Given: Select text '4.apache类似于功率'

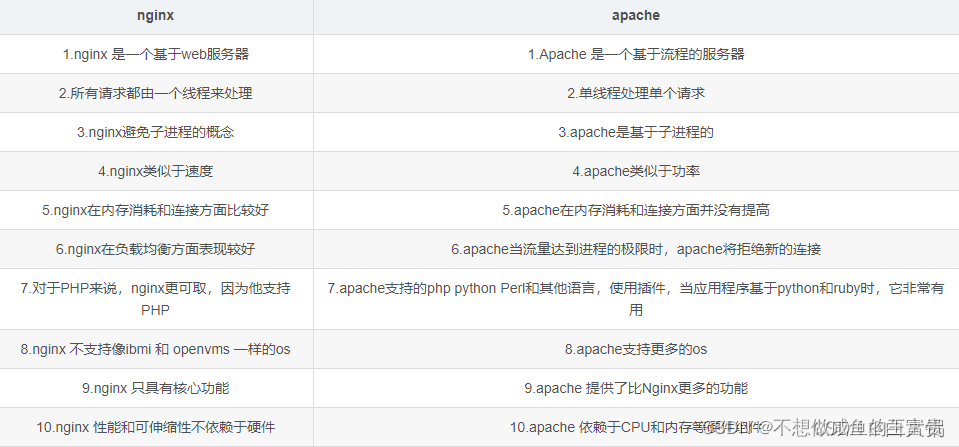Looking at the screenshot, I should 636,171.
